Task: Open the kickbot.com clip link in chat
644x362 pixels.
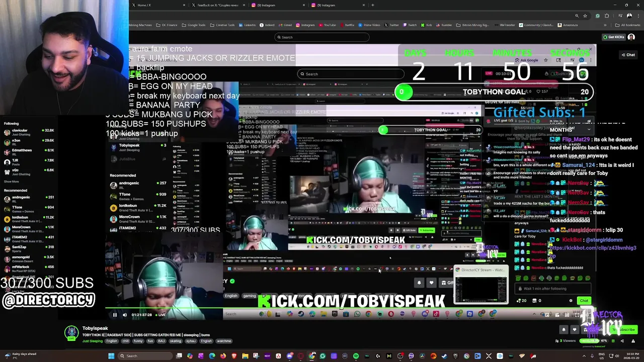Action: 593,248
